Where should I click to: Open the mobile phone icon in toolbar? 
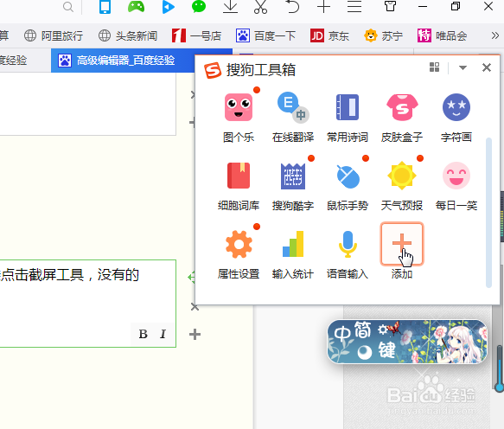tap(105, 7)
